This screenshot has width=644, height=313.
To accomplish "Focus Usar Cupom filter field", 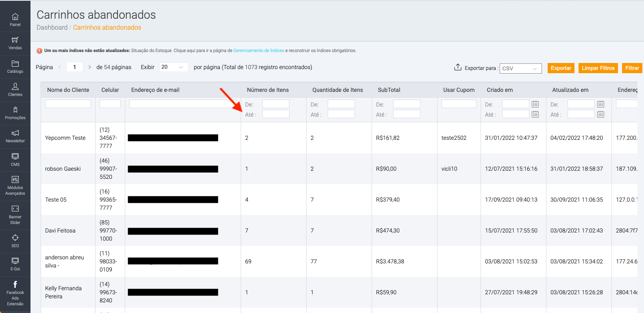I will 459,104.
